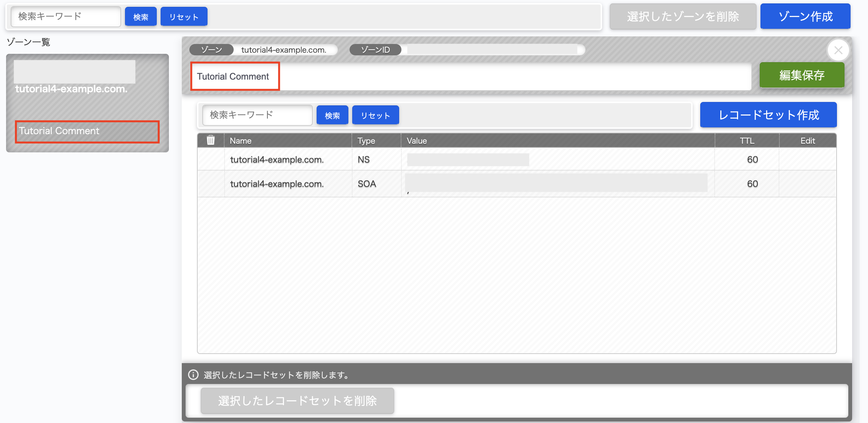
Task: Select the tutorial4-example.com. zone card
Action: coord(87,102)
